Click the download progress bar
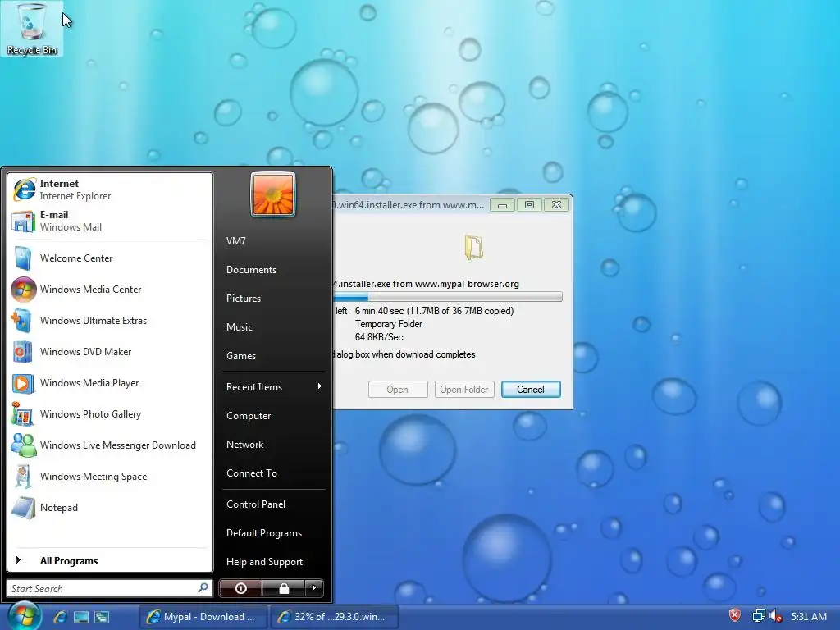Viewport: 840px width, 630px height. pos(448,297)
